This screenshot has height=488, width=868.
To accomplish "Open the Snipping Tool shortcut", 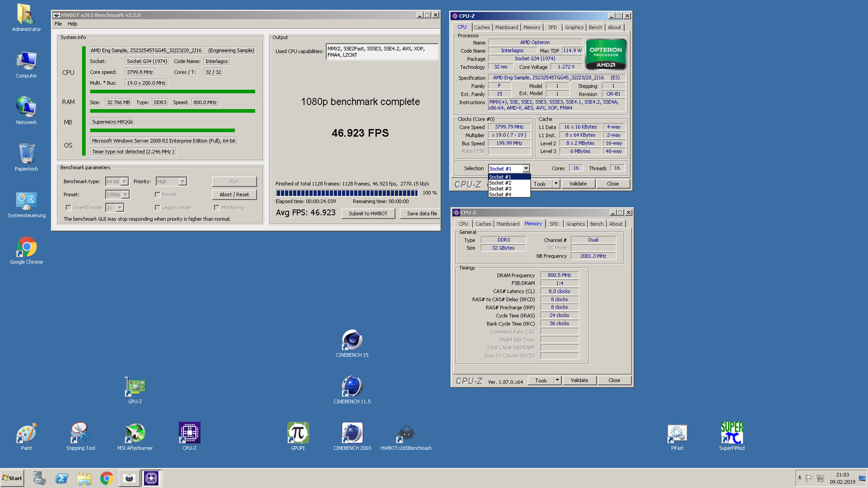I will pos(80,436).
